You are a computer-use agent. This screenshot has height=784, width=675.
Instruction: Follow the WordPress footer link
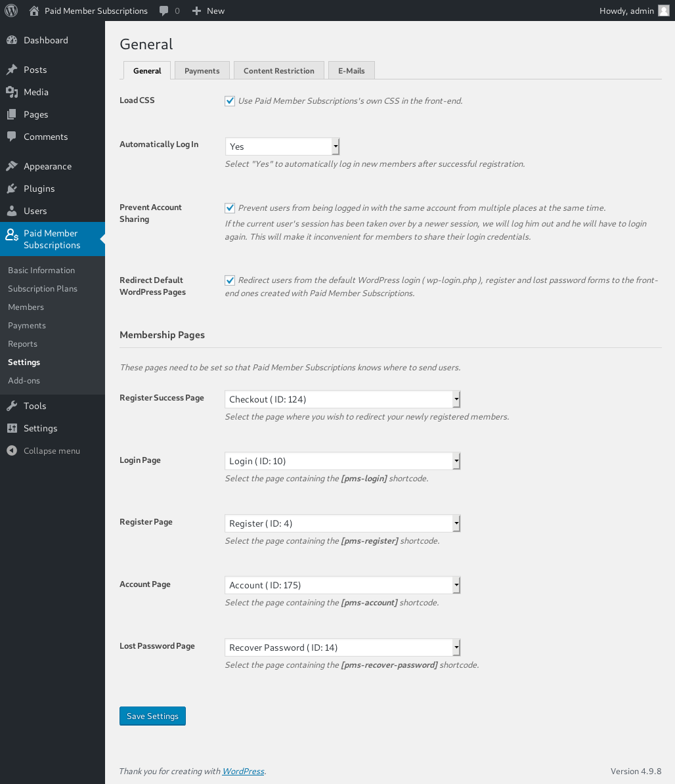244,771
